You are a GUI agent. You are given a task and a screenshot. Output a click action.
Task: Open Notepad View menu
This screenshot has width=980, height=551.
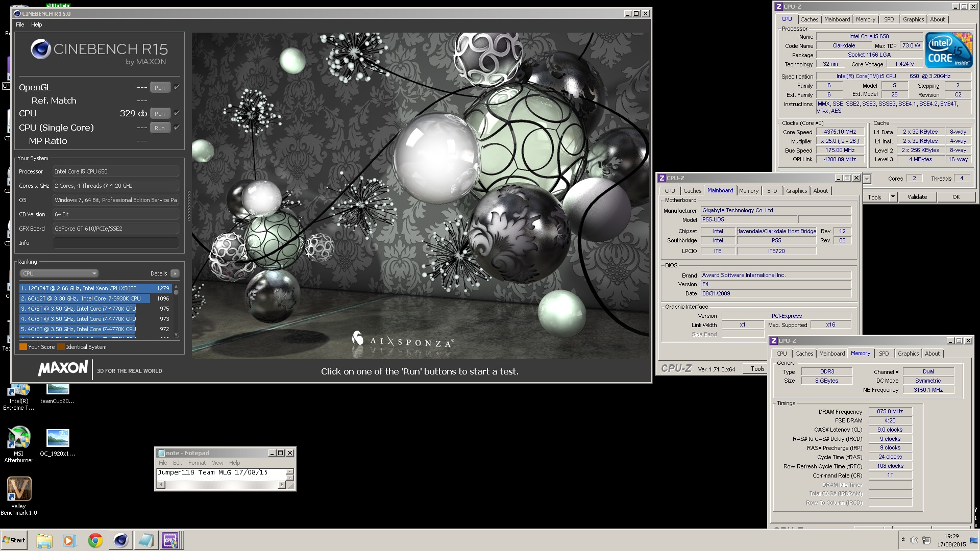coord(217,463)
